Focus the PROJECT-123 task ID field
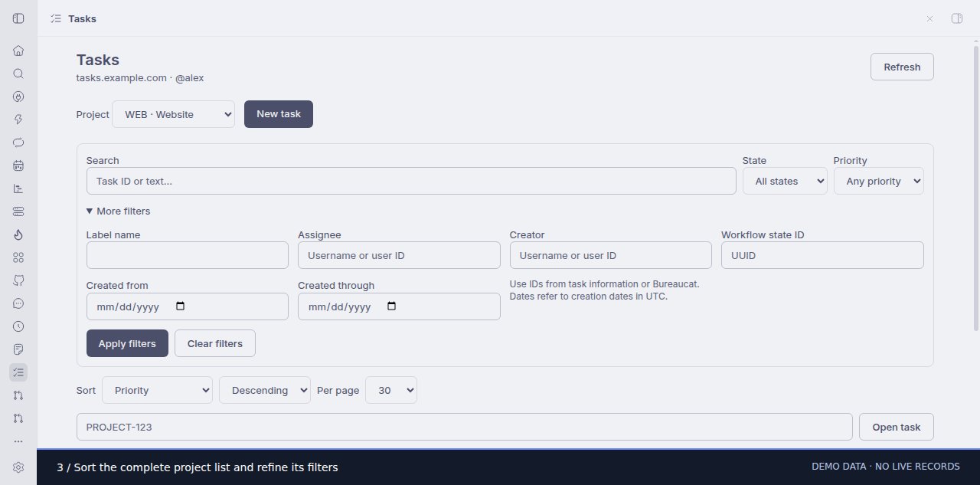This screenshot has height=485, width=980. (465, 427)
